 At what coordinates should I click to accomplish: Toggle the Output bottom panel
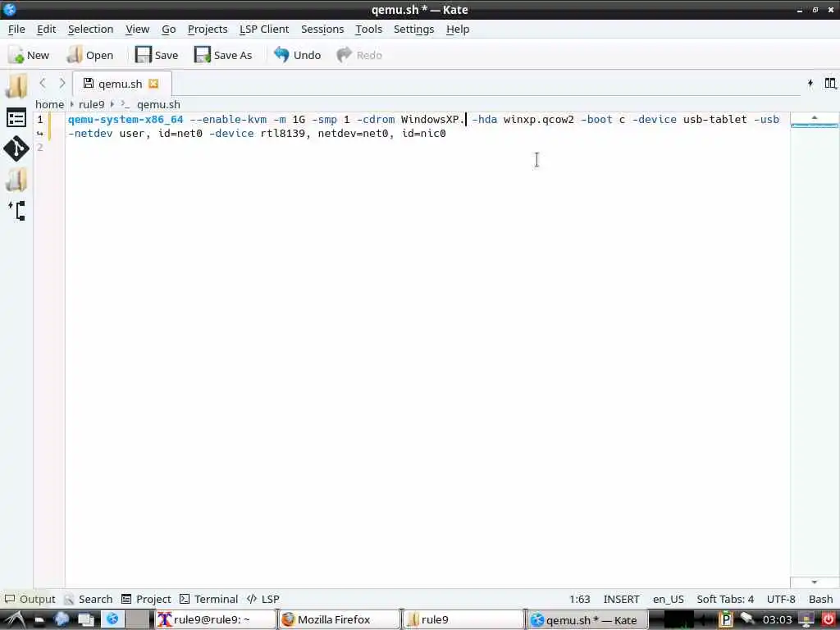point(30,599)
